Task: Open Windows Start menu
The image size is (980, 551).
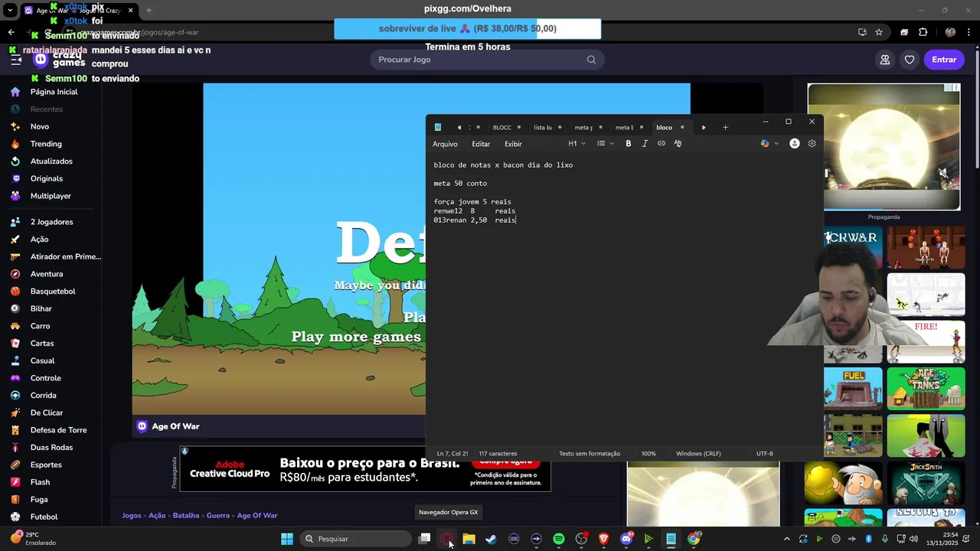Action: click(x=287, y=539)
